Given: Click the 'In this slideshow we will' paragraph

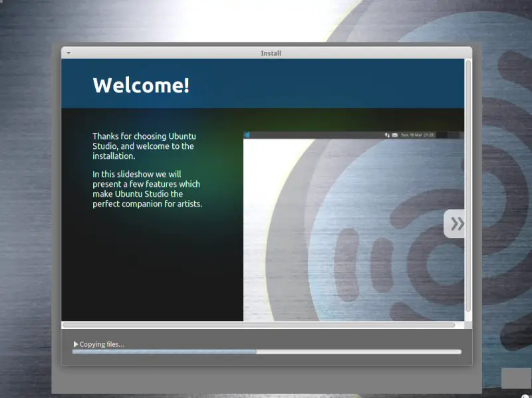Looking at the screenshot, I should pyautogui.click(x=147, y=189).
